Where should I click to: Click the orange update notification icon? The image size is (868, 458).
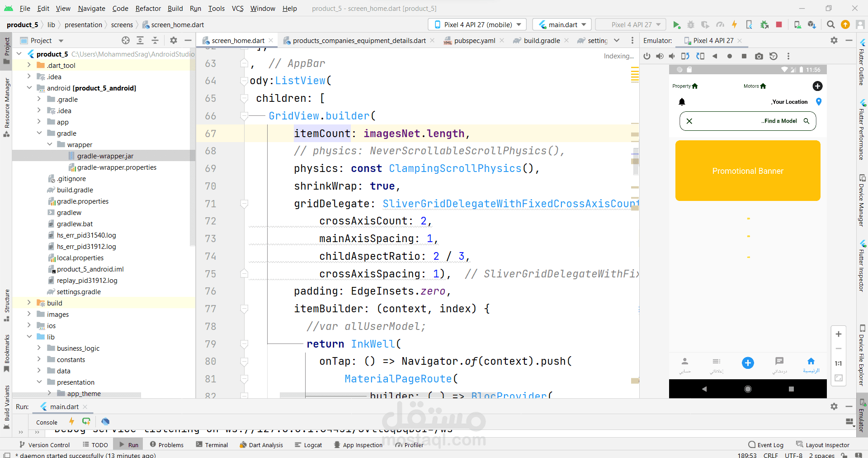pyautogui.click(x=845, y=24)
